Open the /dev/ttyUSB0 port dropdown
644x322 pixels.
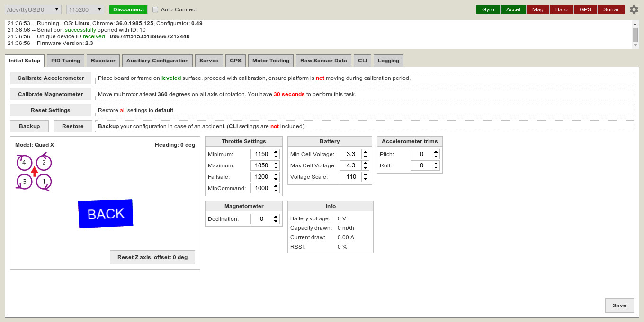click(x=34, y=9)
